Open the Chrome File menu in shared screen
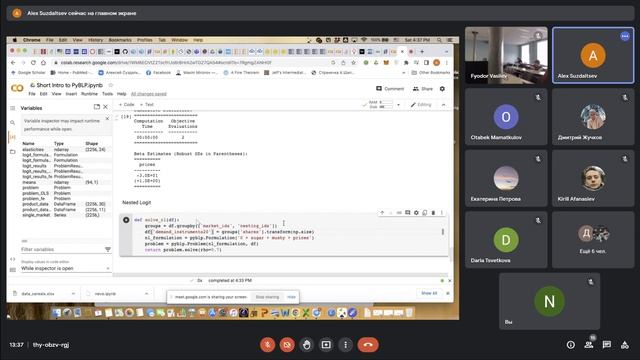Image resolution: width=640 pixels, height=360 pixels. click(49, 40)
